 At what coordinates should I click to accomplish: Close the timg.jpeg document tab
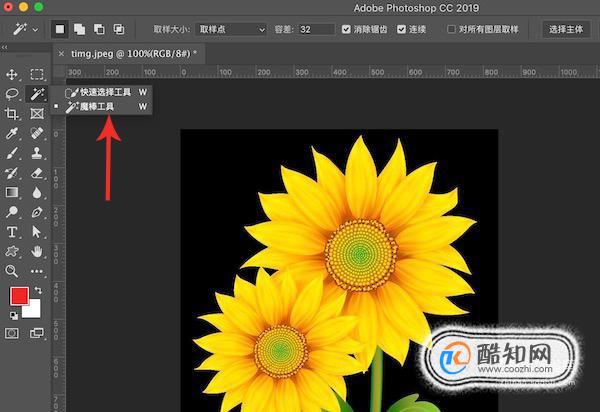coord(61,54)
